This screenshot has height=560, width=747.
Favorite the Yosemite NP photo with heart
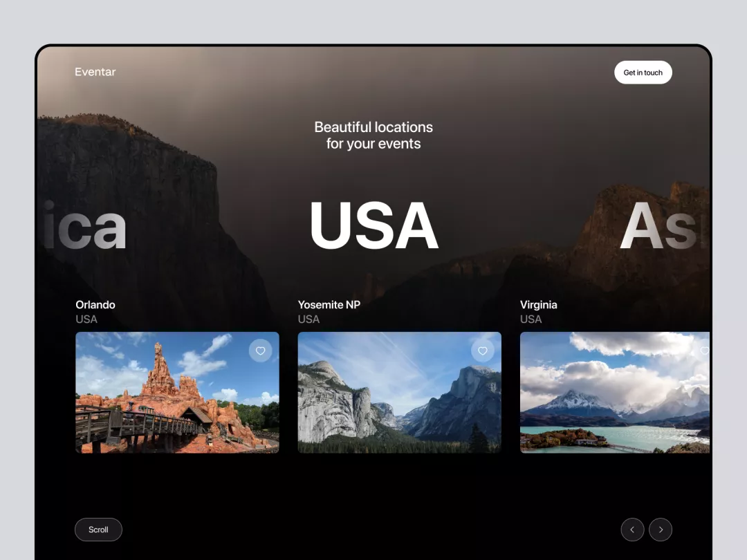click(x=483, y=351)
